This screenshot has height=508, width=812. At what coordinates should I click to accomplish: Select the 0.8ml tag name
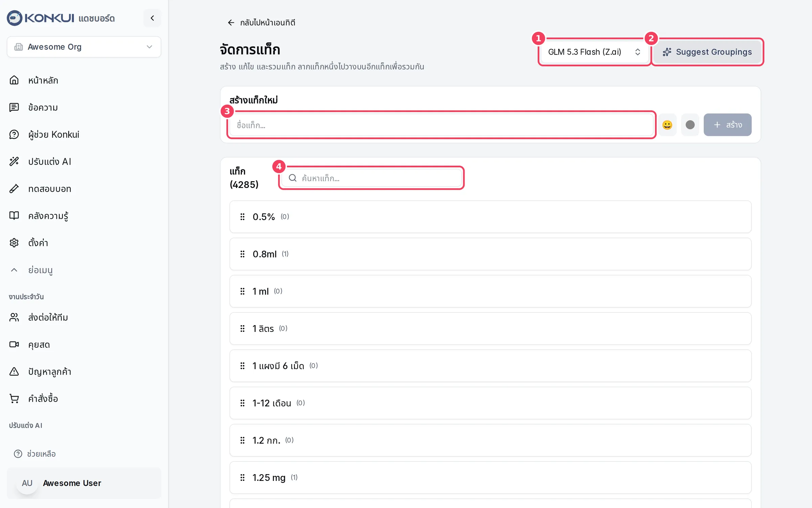(265, 254)
